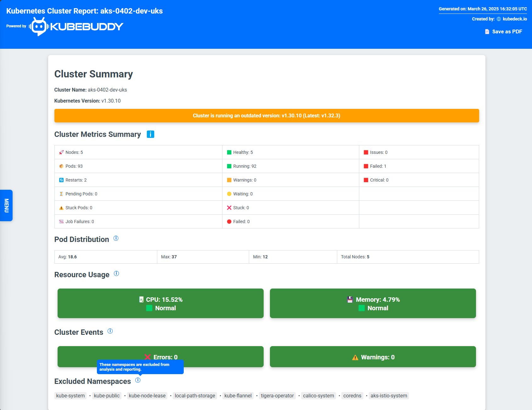Click the outdated version warning banner
532x410 pixels.
click(x=266, y=115)
